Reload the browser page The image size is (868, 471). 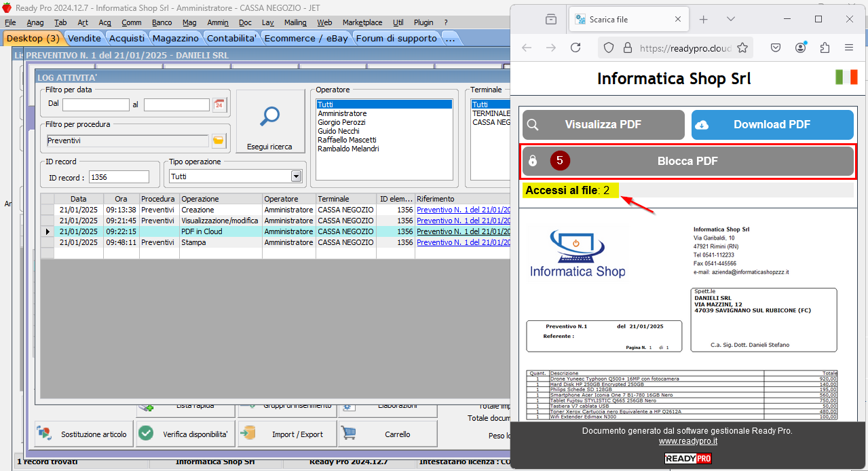[x=575, y=48]
